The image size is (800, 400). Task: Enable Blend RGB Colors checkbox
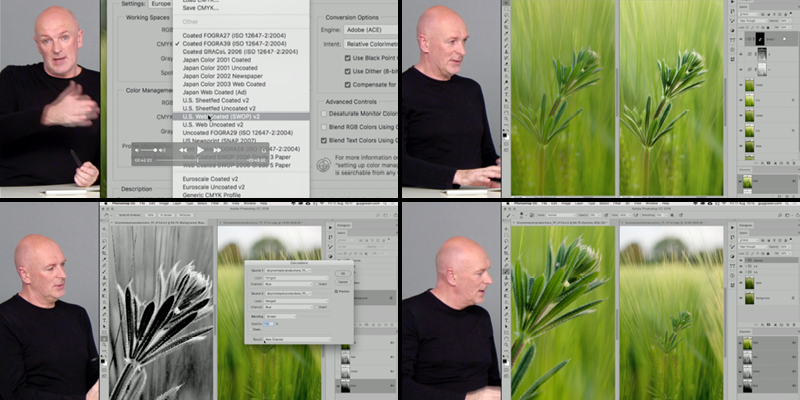pos(323,127)
